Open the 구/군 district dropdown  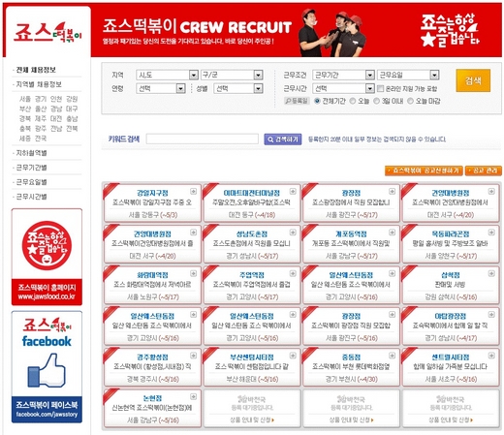(232, 75)
